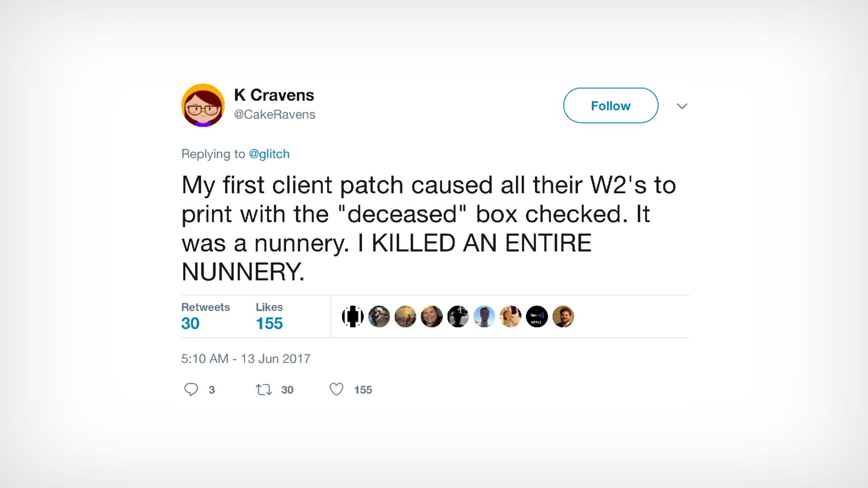Click the dark silhouette liker avatar
This screenshot has width=868, height=488.
458,316
